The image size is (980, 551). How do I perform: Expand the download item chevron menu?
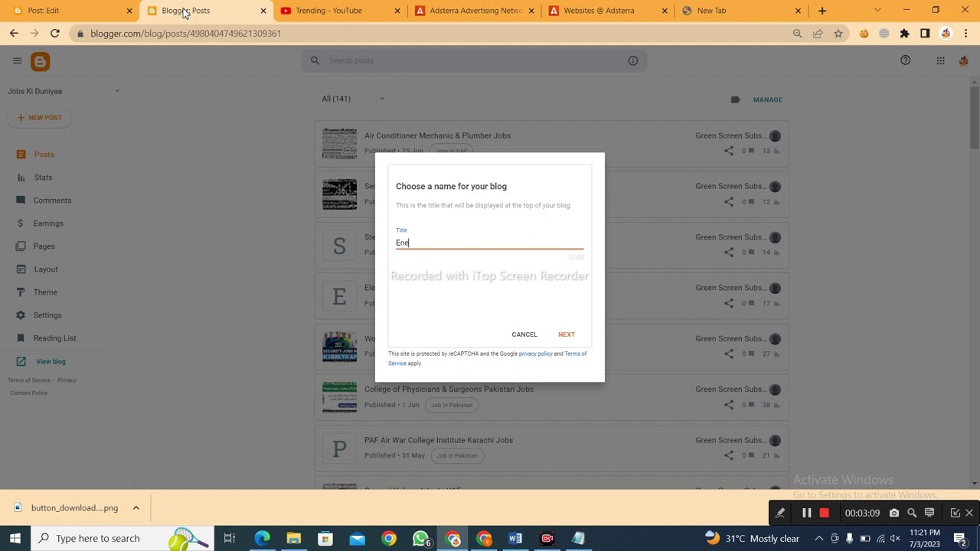(x=136, y=508)
